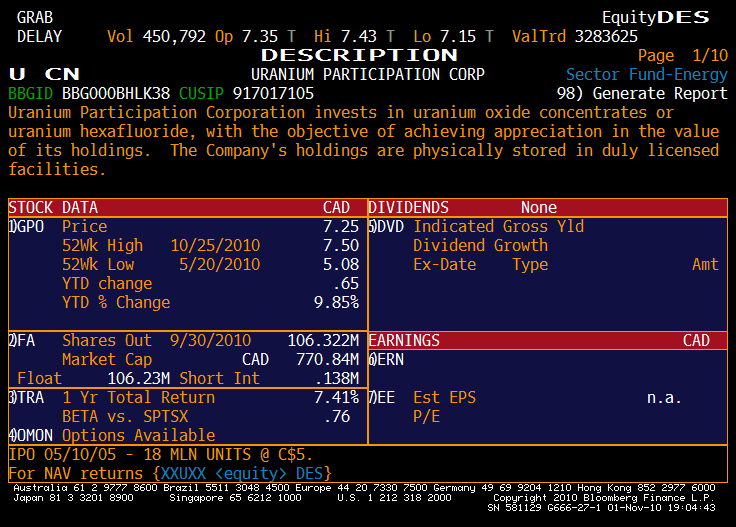Click the BETA vs. SPTSX value .76
The height and width of the screenshot is (527, 736).
pyautogui.click(x=337, y=416)
